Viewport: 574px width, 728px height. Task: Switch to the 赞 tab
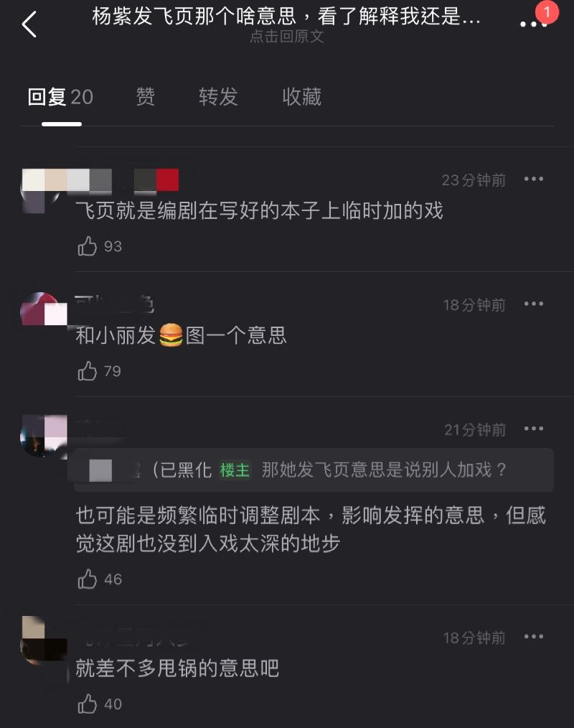pos(145,97)
